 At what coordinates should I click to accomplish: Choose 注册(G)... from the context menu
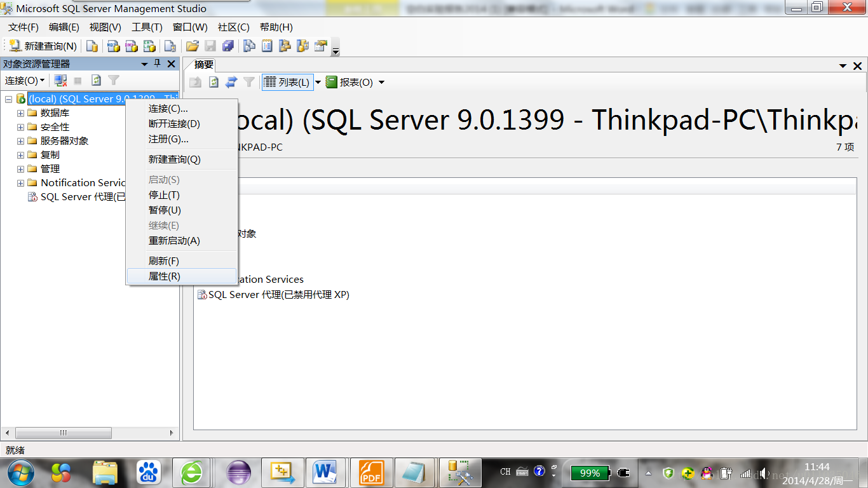point(182,139)
